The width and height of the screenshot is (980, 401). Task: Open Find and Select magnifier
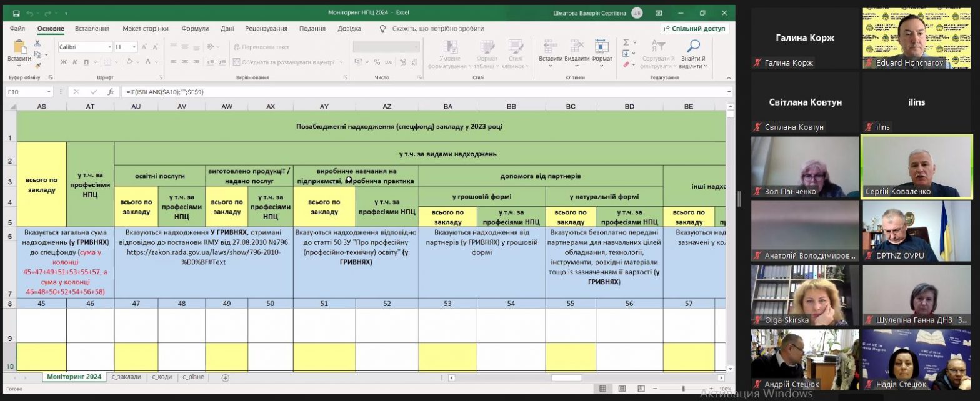tap(692, 54)
